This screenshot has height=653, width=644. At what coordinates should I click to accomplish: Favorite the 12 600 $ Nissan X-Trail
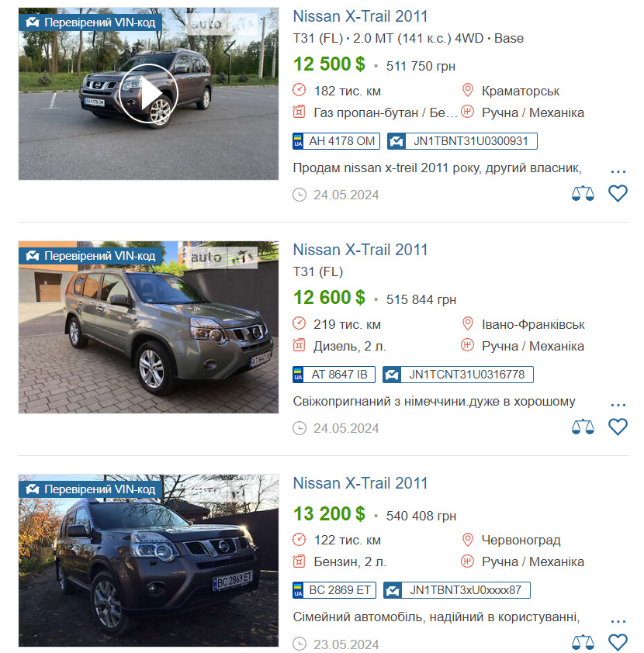(x=618, y=427)
